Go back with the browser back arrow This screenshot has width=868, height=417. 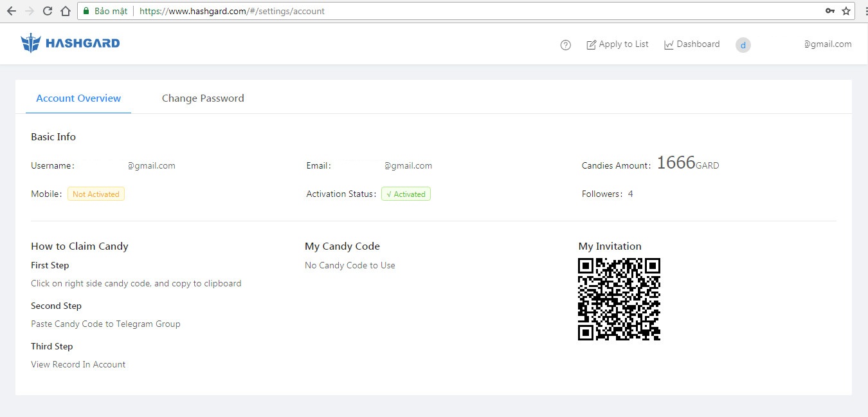11,11
